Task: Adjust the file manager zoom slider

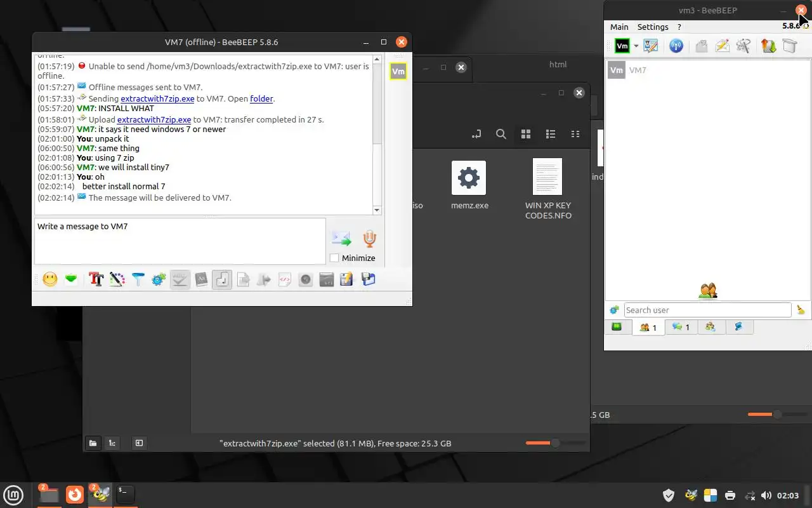Action: click(555, 443)
